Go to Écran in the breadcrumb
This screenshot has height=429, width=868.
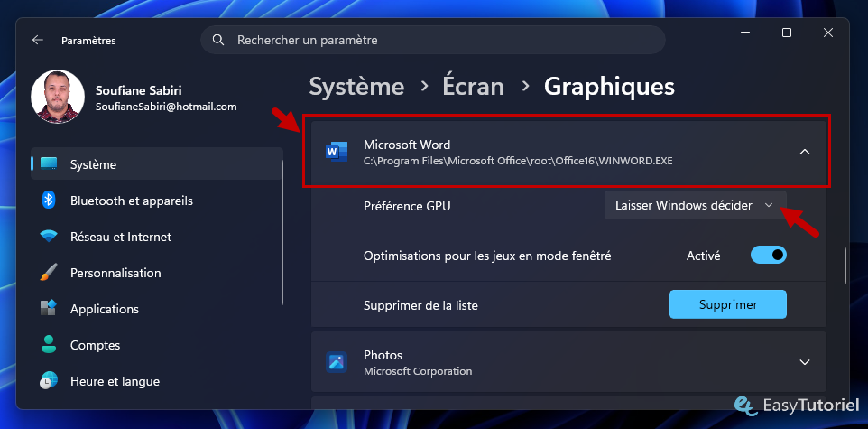click(x=474, y=87)
